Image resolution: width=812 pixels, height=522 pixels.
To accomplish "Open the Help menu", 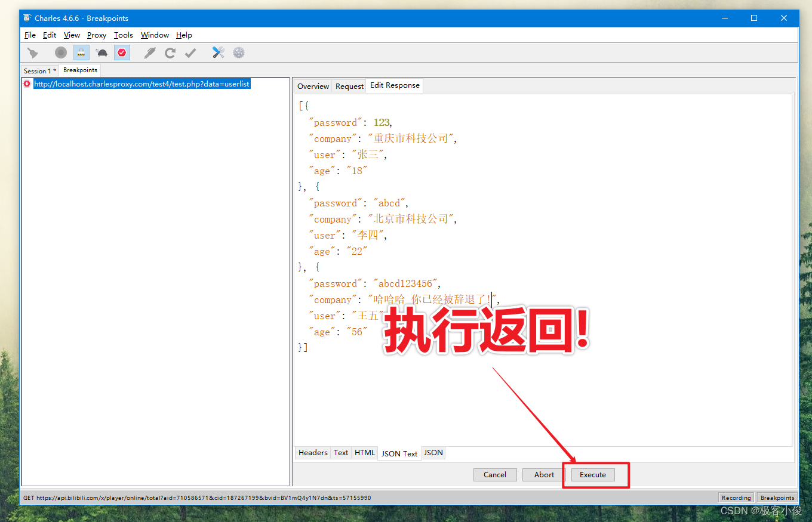I will tap(184, 35).
